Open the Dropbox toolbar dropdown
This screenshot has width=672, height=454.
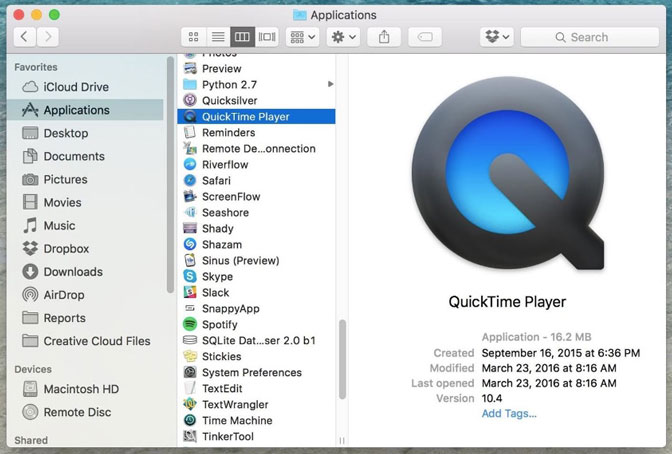(497, 37)
